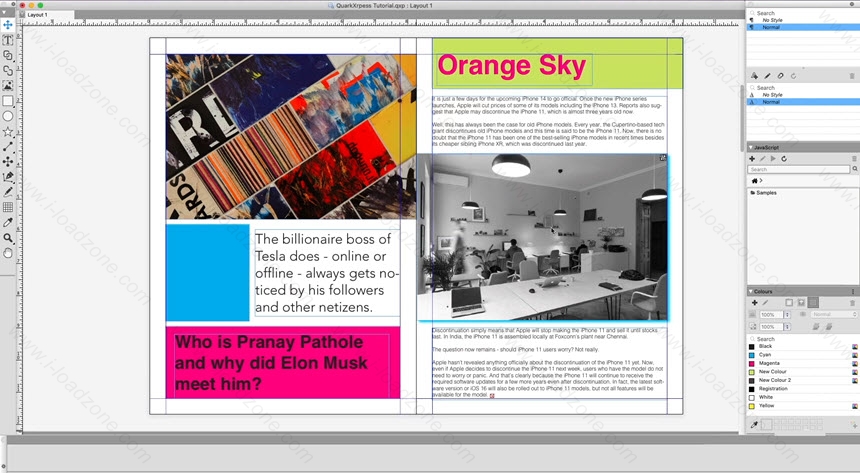Screen dimensions: 860x473
Task: Switch to the Layout 1 tab
Action: point(37,15)
